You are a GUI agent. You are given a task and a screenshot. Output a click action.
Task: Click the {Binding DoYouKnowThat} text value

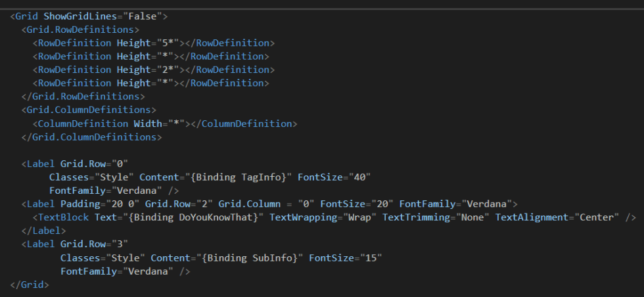click(193, 217)
